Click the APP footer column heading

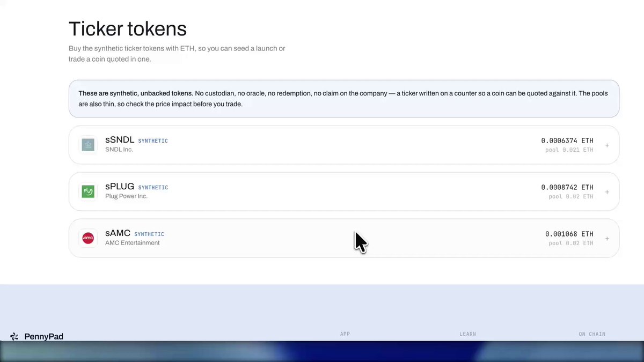[345, 334]
